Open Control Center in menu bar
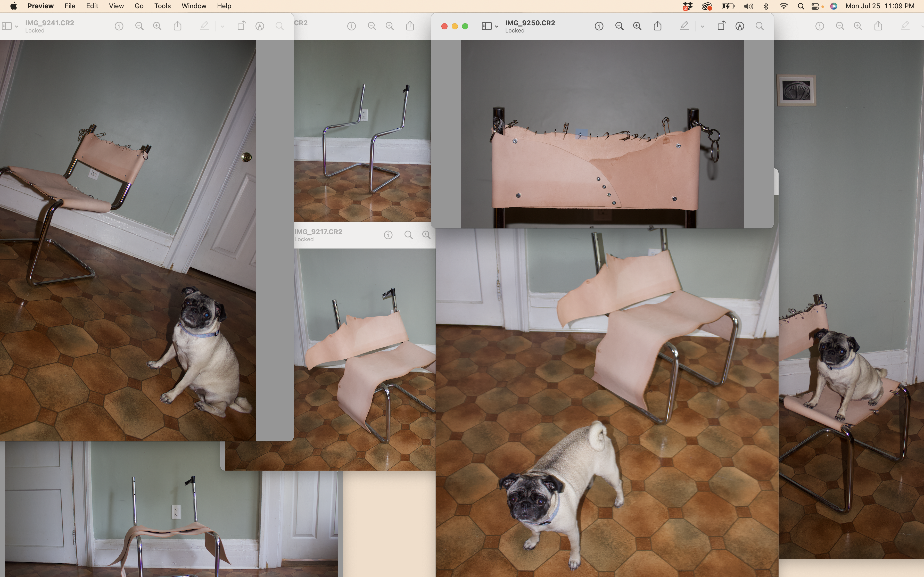This screenshot has height=577, width=924. pyautogui.click(x=815, y=6)
